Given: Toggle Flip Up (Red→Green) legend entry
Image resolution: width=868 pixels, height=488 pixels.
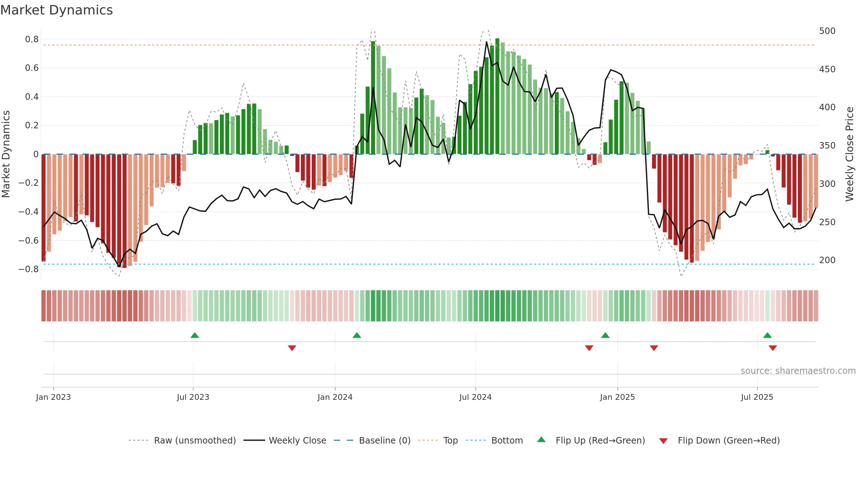Looking at the screenshot, I should (591, 440).
